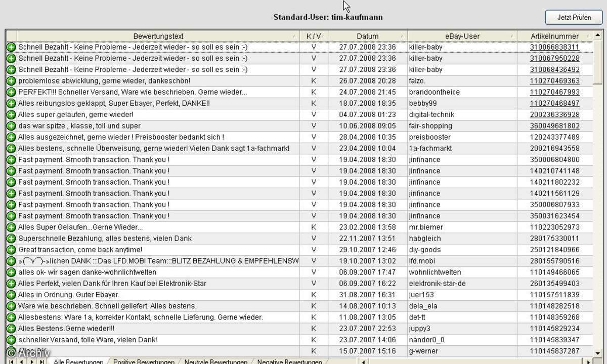The image size is (607, 364).
Task: Click green plus icon on the mr.biemer row
Action: [x=11, y=227]
